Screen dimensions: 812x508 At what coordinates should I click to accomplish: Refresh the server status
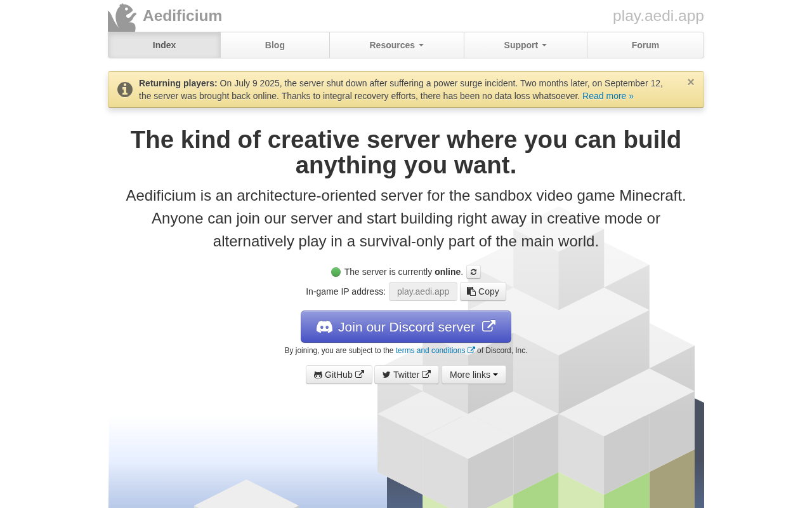[473, 272]
